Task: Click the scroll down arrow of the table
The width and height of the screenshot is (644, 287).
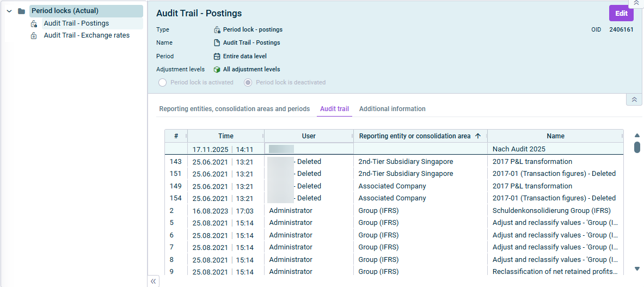Action: pyautogui.click(x=637, y=268)
